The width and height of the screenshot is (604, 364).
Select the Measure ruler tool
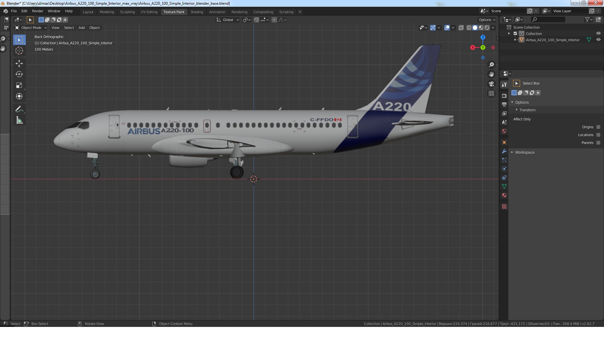click(x=19, y=120)
